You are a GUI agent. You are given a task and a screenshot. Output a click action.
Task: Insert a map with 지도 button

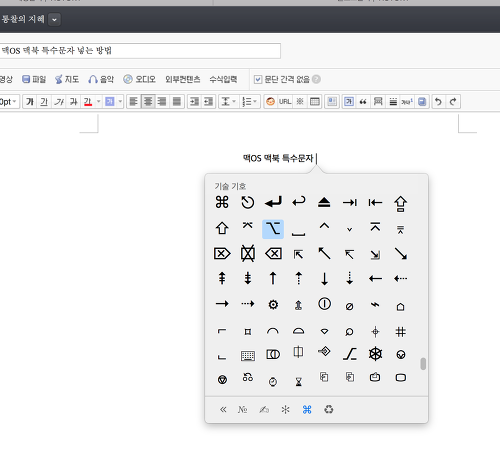click(x=67, y=79)
